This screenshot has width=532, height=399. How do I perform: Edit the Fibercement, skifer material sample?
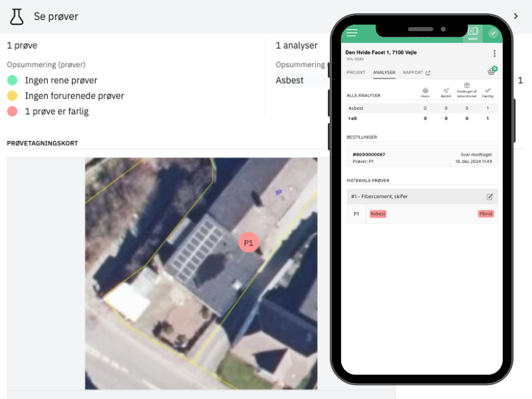[x=490, y=196]
